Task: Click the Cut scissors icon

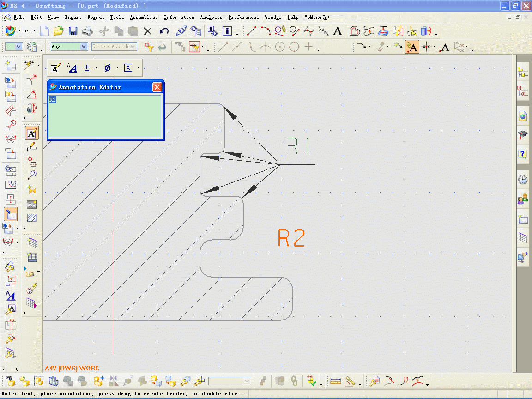Action: click(104, 31)
